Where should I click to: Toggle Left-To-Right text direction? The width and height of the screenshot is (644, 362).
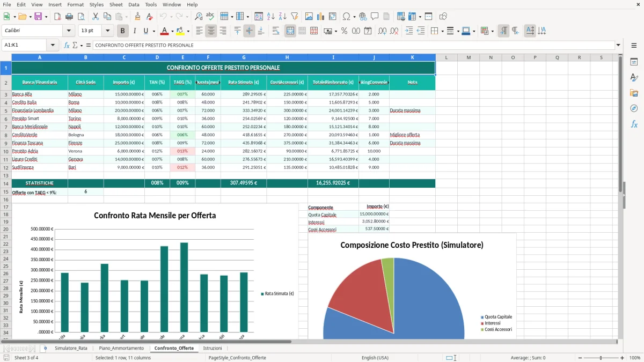[x=503, y=31]
